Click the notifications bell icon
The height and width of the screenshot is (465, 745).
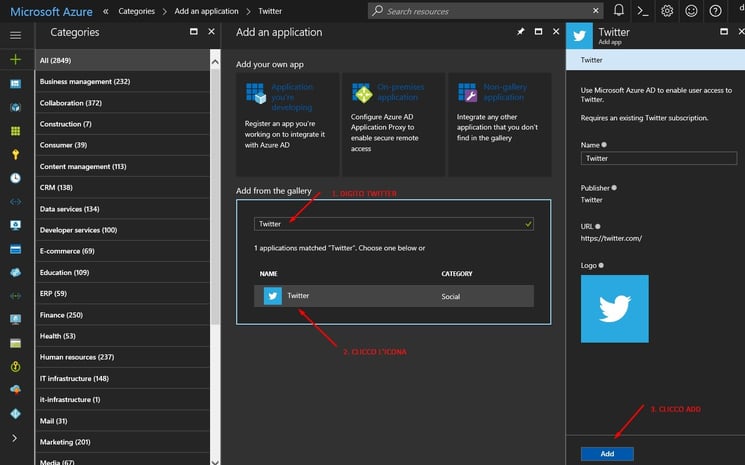click(619, 11)
